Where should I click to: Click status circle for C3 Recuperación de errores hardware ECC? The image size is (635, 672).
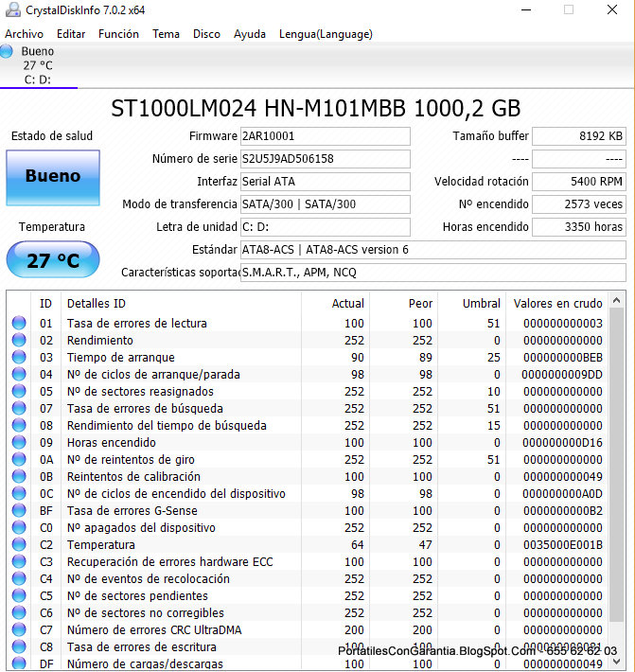19,561
